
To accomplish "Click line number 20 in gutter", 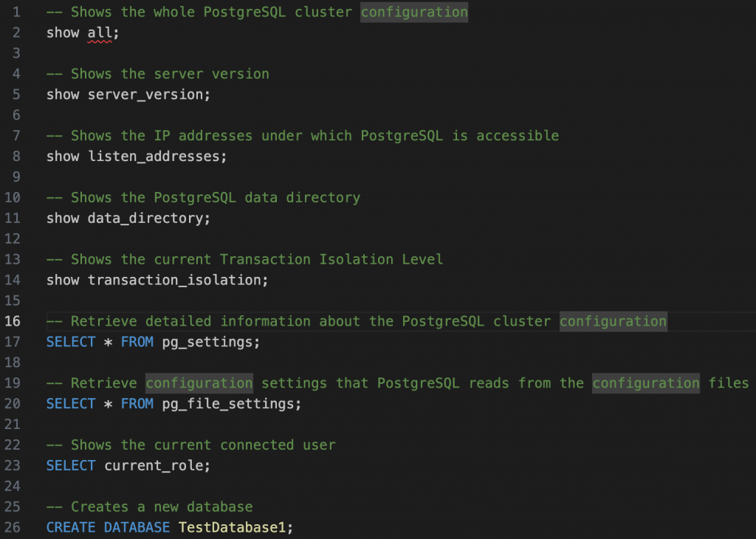I will [13, 404].
